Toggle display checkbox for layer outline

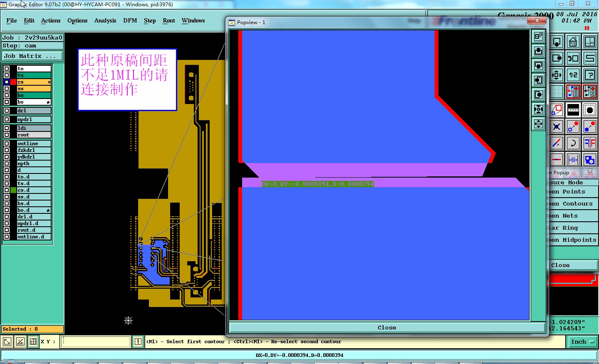(x=7, y=144)
